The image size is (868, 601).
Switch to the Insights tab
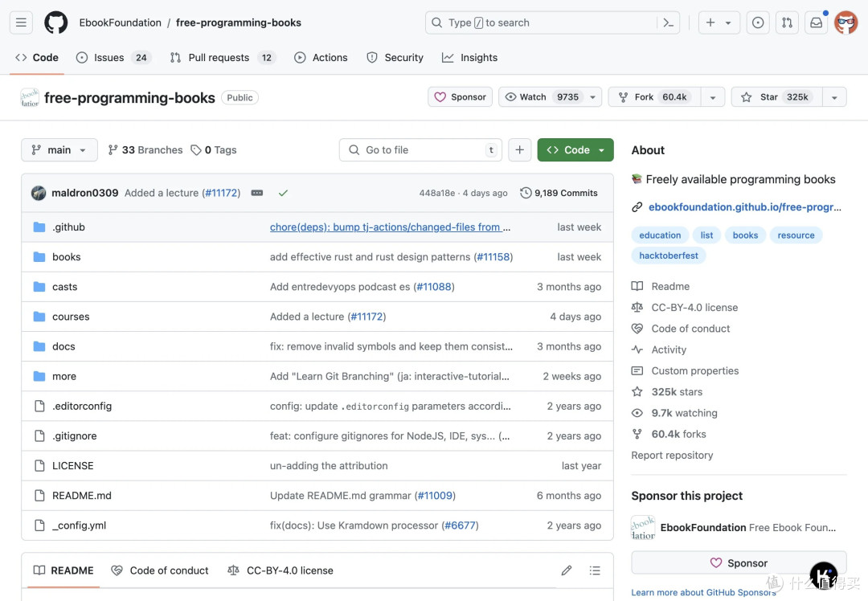[470, 58]
